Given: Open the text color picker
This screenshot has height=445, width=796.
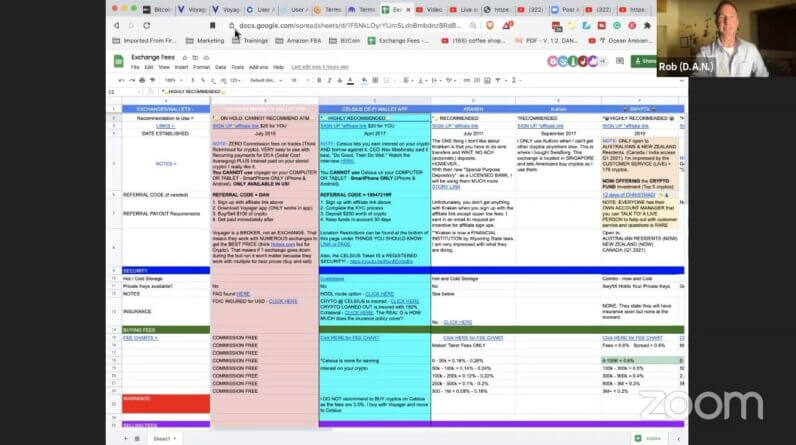Looking at the screenshot, I should 350,80.
